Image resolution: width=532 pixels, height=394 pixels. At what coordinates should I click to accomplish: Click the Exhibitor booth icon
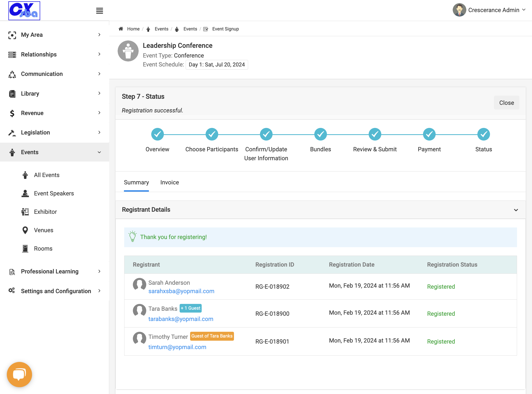click(25, 212)
